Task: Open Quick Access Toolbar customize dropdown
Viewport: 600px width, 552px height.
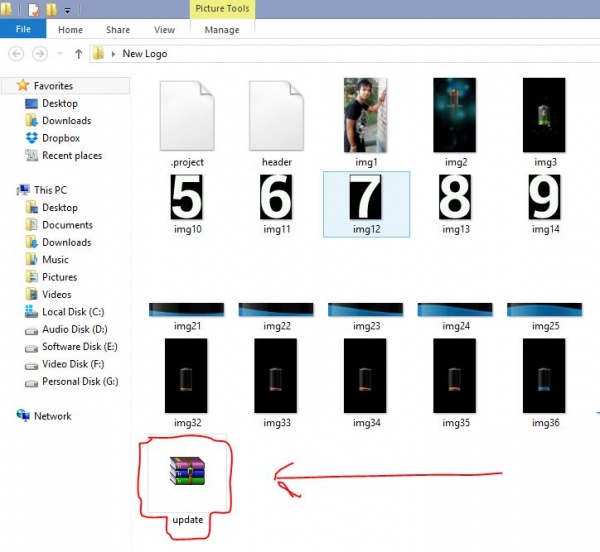Action: [x=67, y=11]
